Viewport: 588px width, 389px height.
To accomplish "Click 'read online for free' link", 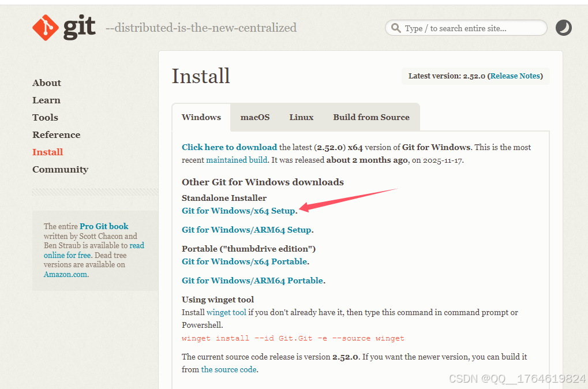I will click(93, 250).
